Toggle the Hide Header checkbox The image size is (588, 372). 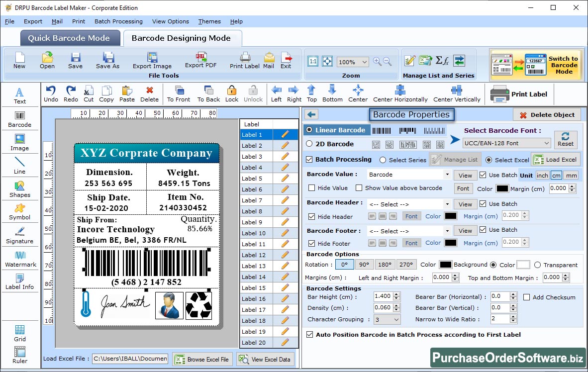[x=311, y=217]
